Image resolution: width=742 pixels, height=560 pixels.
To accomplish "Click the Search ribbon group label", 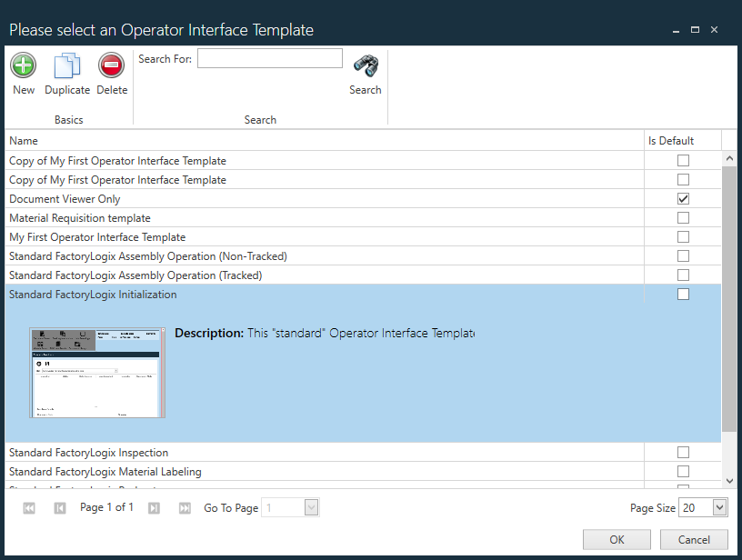I will 260,119.
